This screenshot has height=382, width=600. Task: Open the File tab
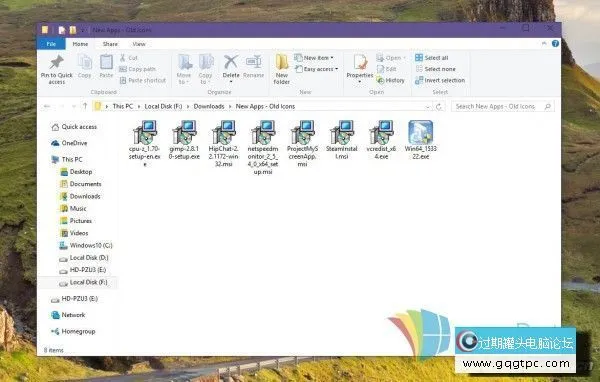click(51, 44)
